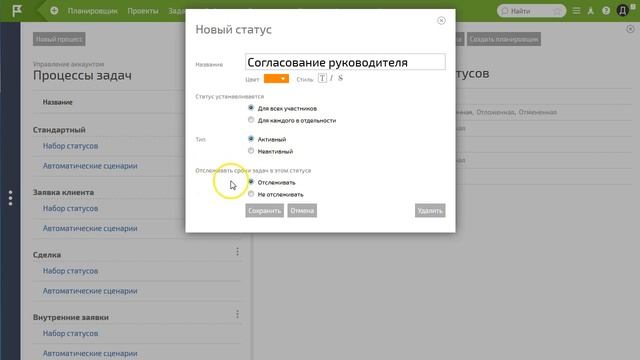Open Автоматические сценарии under Заявка клиента
Screen dimensions: 640x360
click(x=90, y=228)
